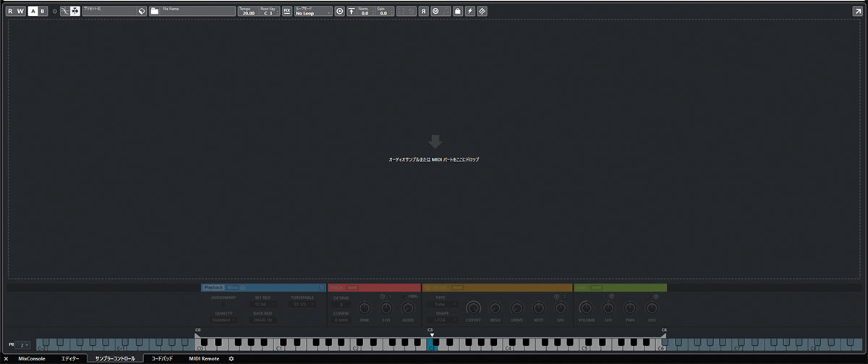Open preset browser icon in preset field
Screen dimensions: 868x364
click(x=142, y=12)
